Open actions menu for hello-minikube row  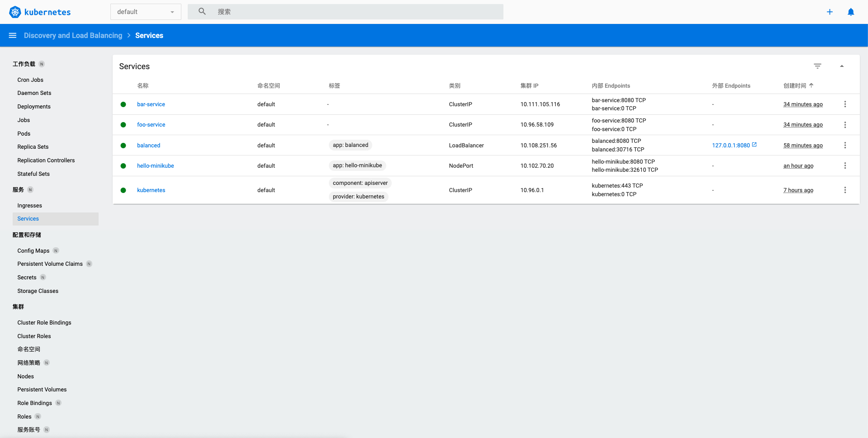click(845, 166)
